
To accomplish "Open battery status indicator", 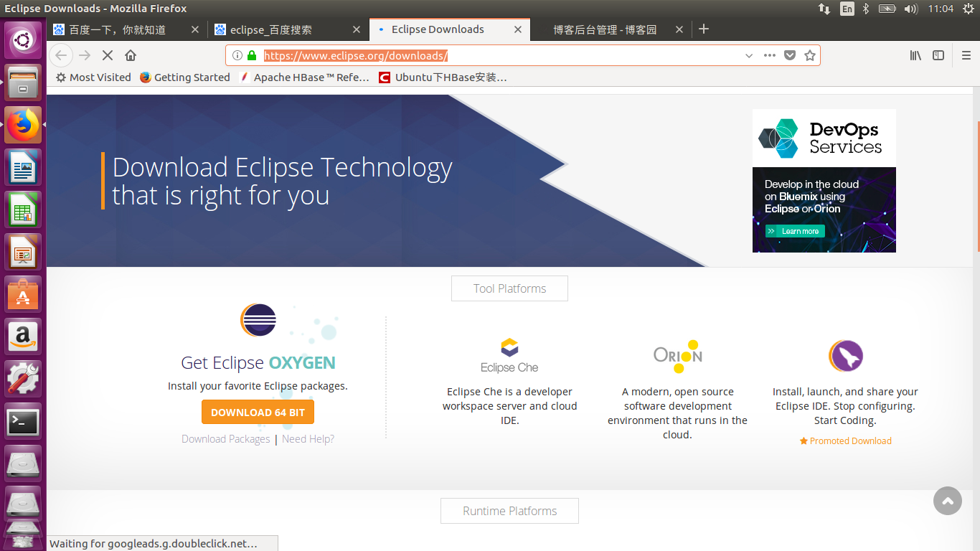I will [887, 9].
